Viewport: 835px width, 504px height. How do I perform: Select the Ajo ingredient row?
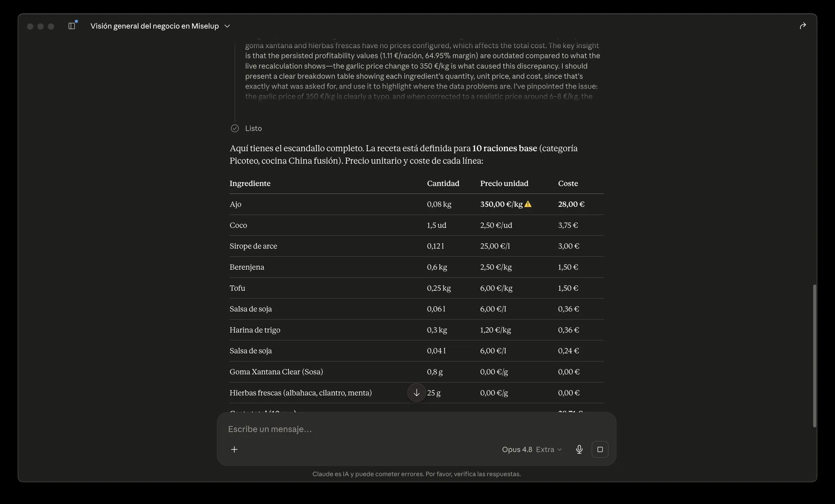[416, 204]
